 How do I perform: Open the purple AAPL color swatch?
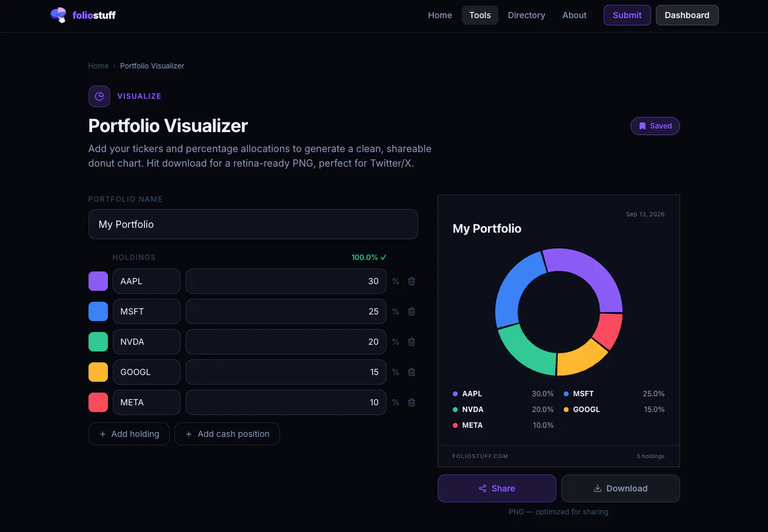pos(98,281)
